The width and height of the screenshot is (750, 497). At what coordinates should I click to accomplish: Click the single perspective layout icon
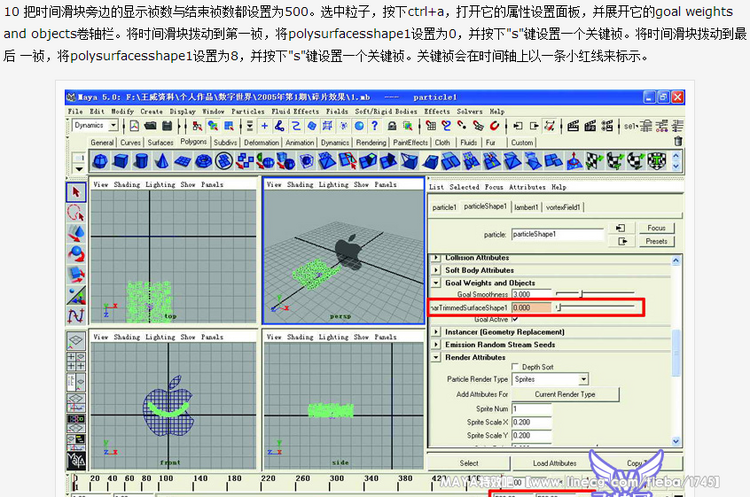[76, 341]
